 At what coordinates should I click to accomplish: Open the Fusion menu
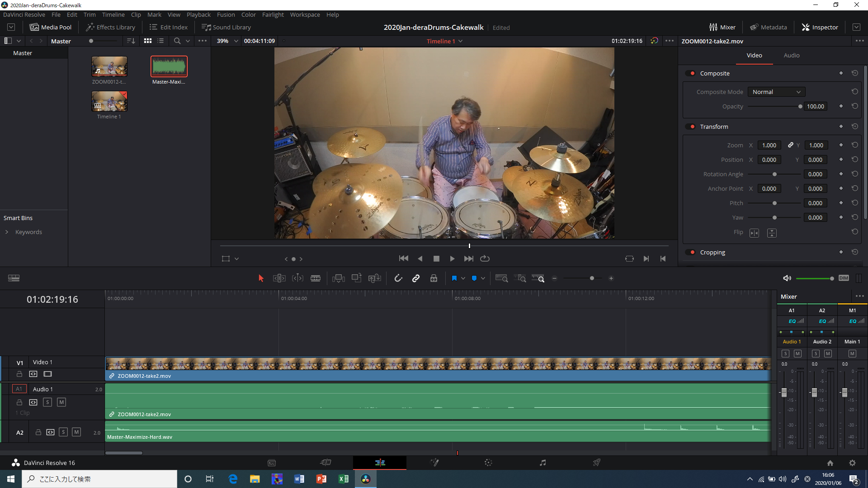pyautogui.click(x=226, y=14)
